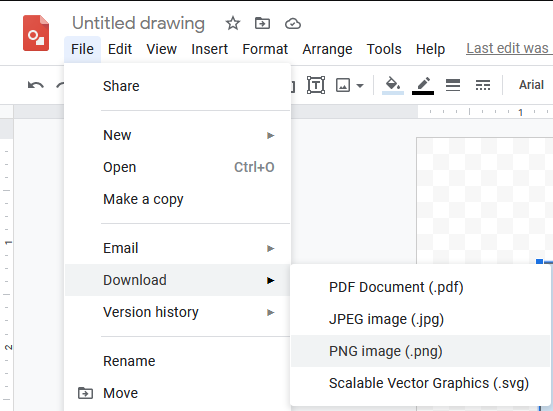
Task: Click the Google Drawings home logo
Action: [x=36, y=33]
